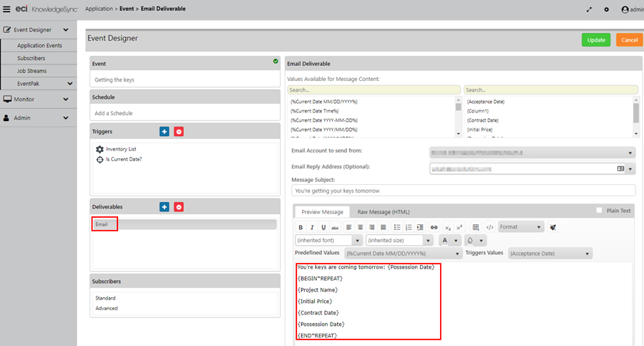Apply the font color A button
The width and height of the screenshot is (644, 346).
tap(445, 240)
